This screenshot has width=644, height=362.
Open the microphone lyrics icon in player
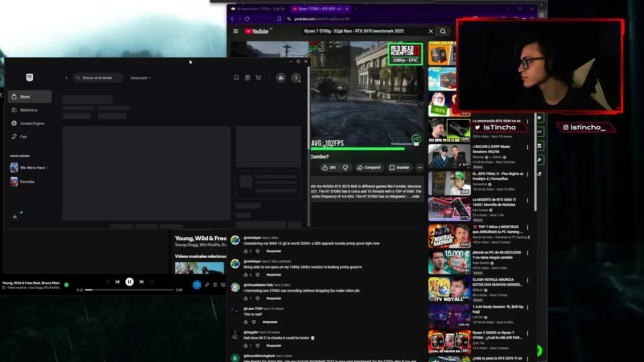(207, 285)
